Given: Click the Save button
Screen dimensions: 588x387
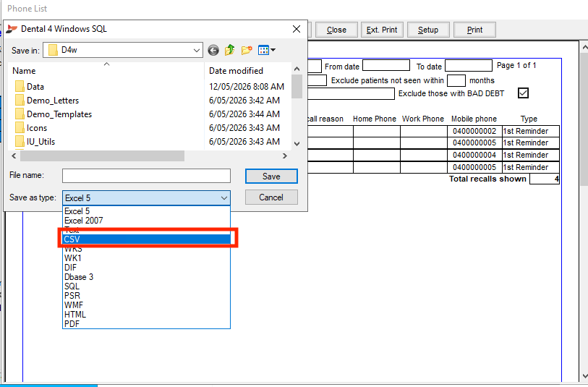Looking at the screenshot, I should pos(271,177).
